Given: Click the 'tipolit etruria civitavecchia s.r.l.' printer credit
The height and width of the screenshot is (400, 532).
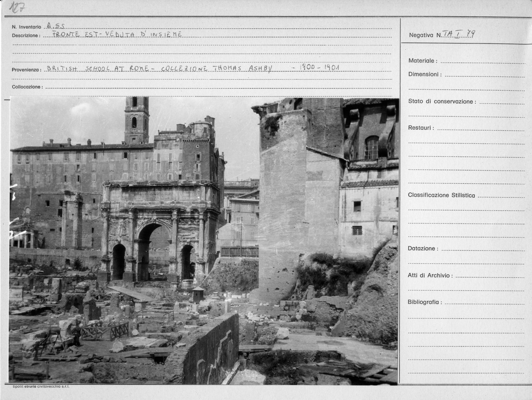Looking at the screenshot, I should point(41,386).
